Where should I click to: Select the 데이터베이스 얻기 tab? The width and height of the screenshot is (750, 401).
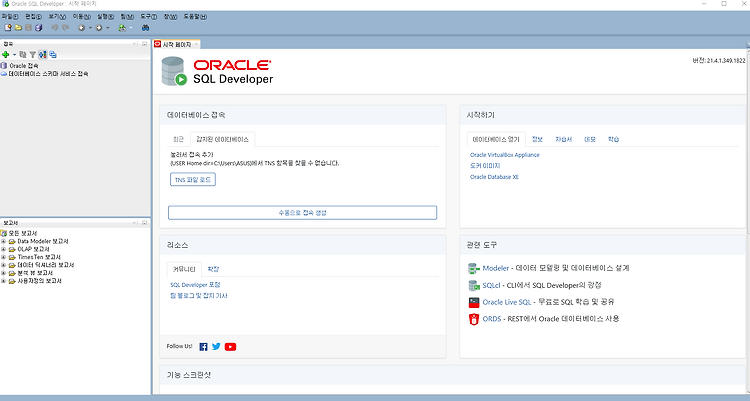pos(496,139)
